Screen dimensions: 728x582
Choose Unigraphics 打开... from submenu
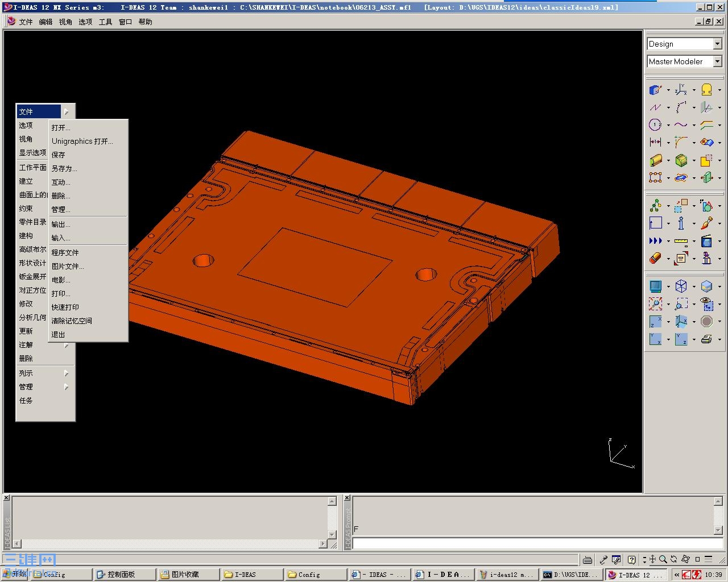82,141
